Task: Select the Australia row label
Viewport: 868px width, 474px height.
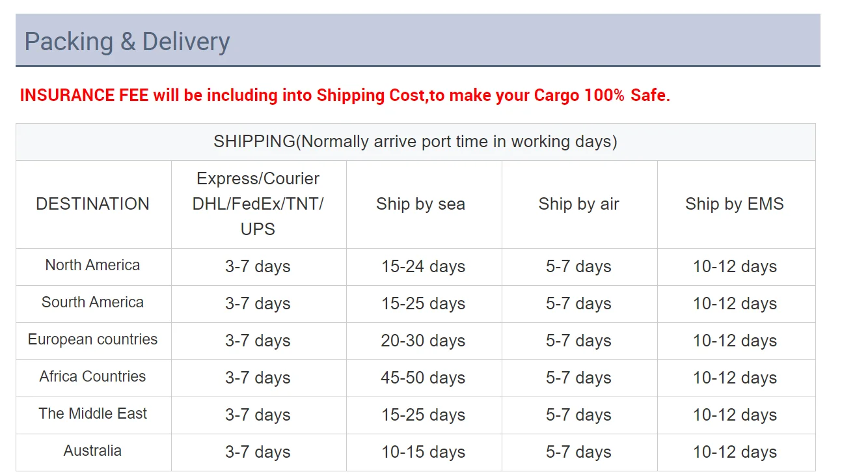Action: point(93,451)
